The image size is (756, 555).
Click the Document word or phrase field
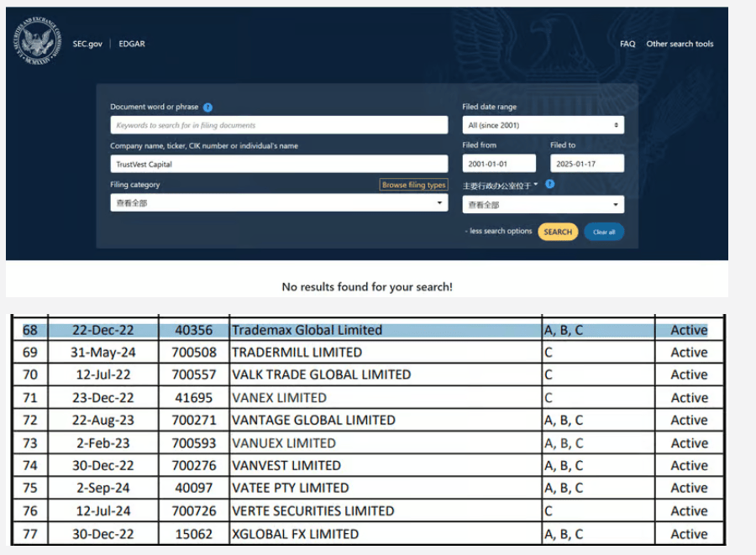279,125
